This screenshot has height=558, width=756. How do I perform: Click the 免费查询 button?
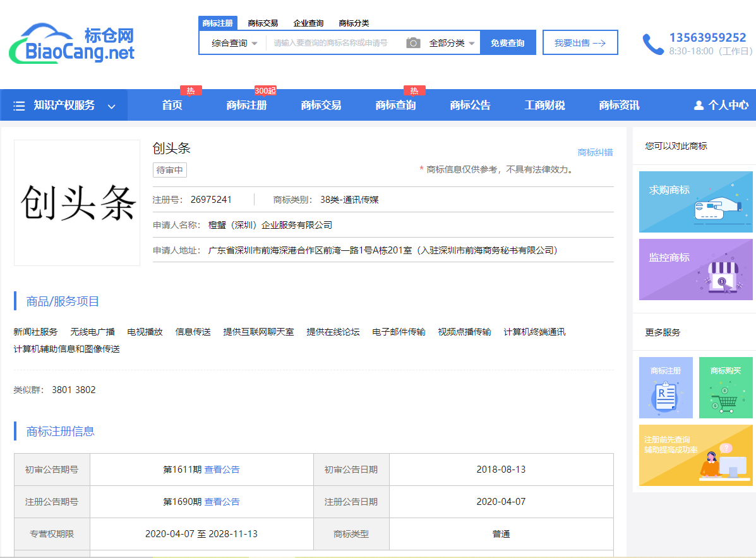pyautogui.click(x=508, y=42)
